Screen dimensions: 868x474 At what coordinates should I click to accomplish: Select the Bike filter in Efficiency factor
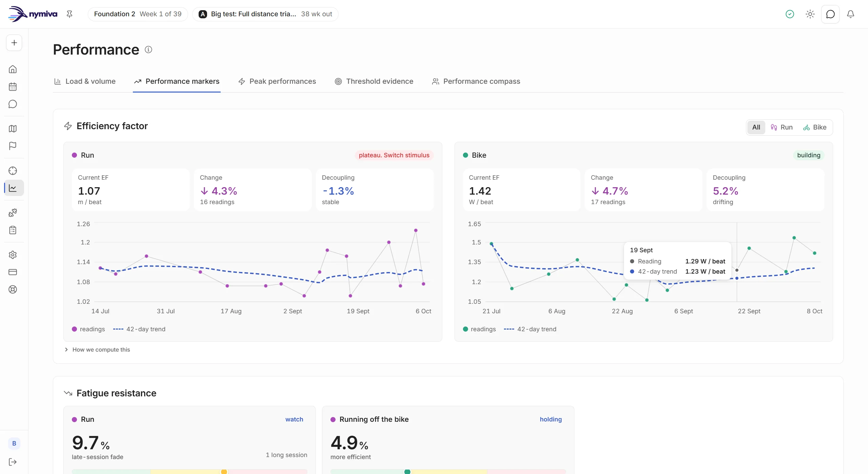[815, 127]
